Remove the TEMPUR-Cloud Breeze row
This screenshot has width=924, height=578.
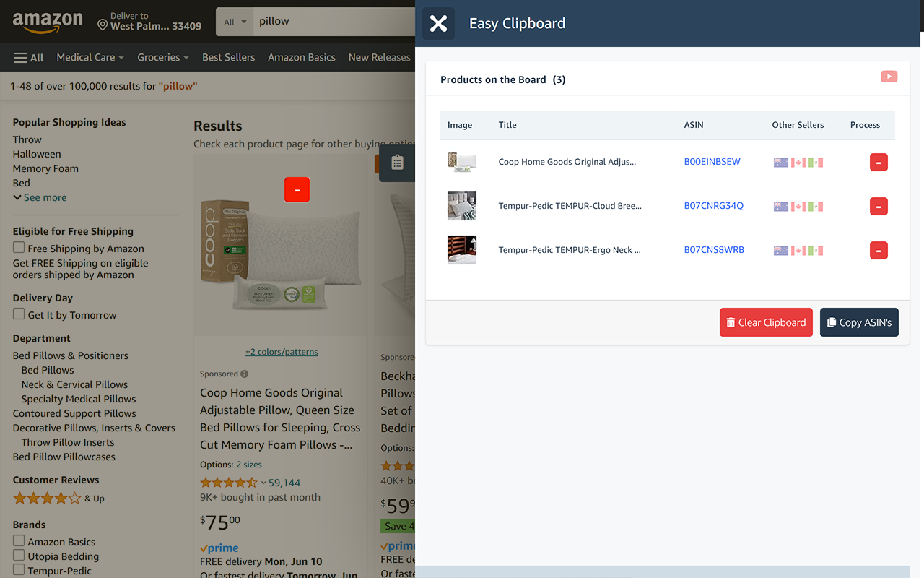879,207
